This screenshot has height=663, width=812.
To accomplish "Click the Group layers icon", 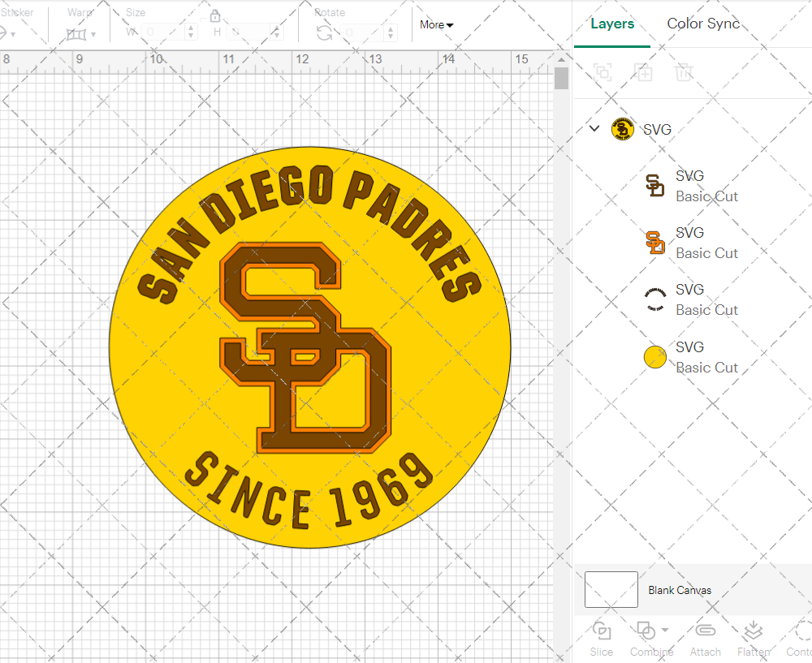I will pos(603,72).
